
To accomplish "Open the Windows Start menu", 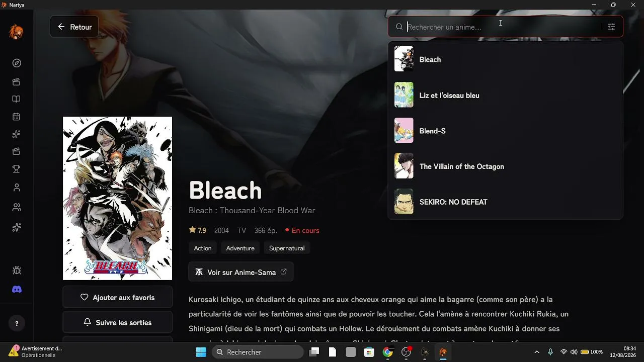I will [x=201, y=352].
